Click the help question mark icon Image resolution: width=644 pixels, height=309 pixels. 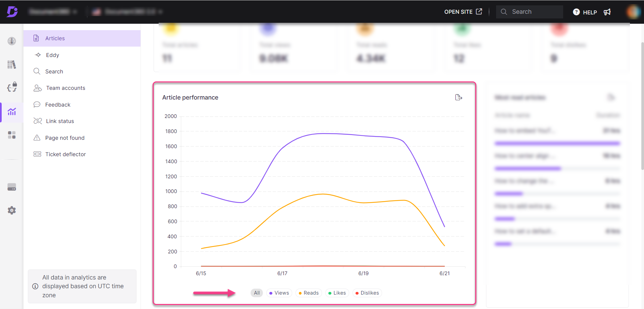576,12
